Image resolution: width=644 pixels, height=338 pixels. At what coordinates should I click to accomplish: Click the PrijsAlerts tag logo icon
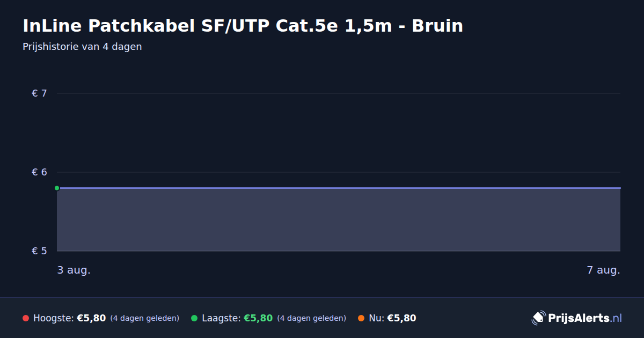[538, 318]
